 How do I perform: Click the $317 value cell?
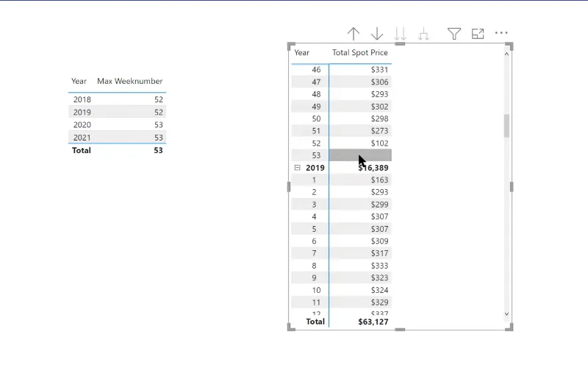click(x=379, y=253)
